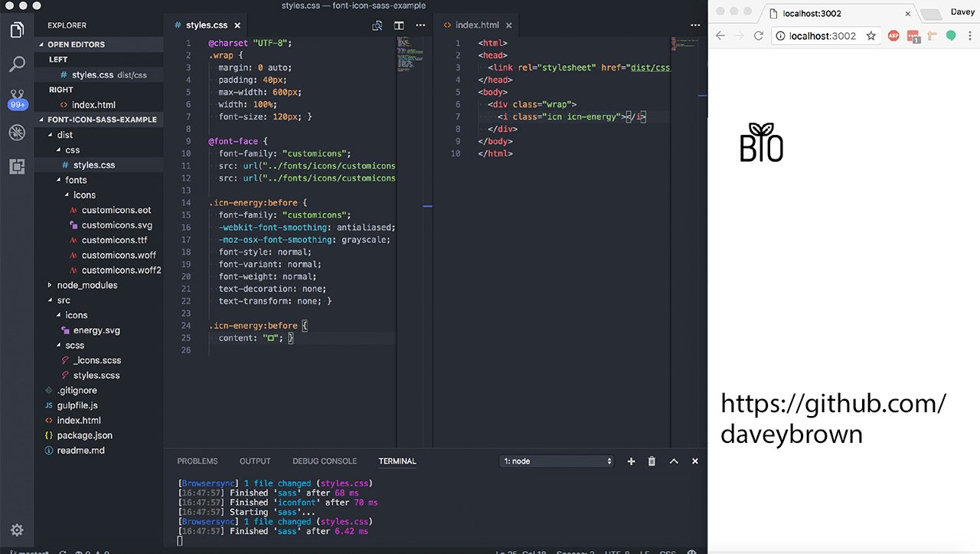
Task: Click the split editor icon
Action: (x=399, y=25)
